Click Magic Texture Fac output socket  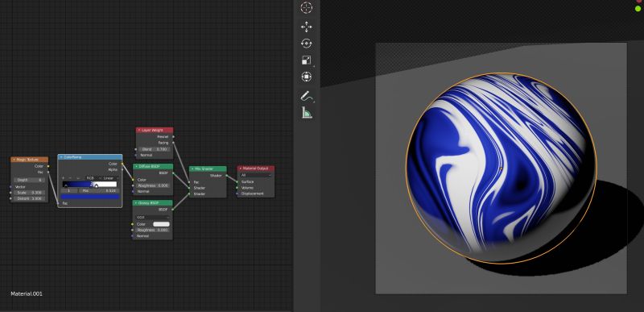tap(48, 173)
